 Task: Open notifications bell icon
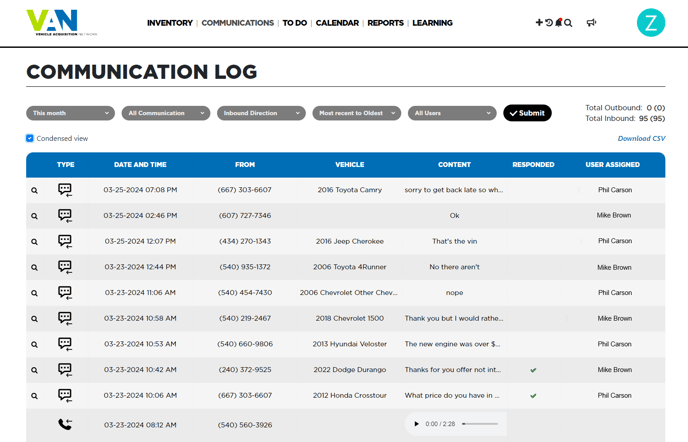point(558,23)
